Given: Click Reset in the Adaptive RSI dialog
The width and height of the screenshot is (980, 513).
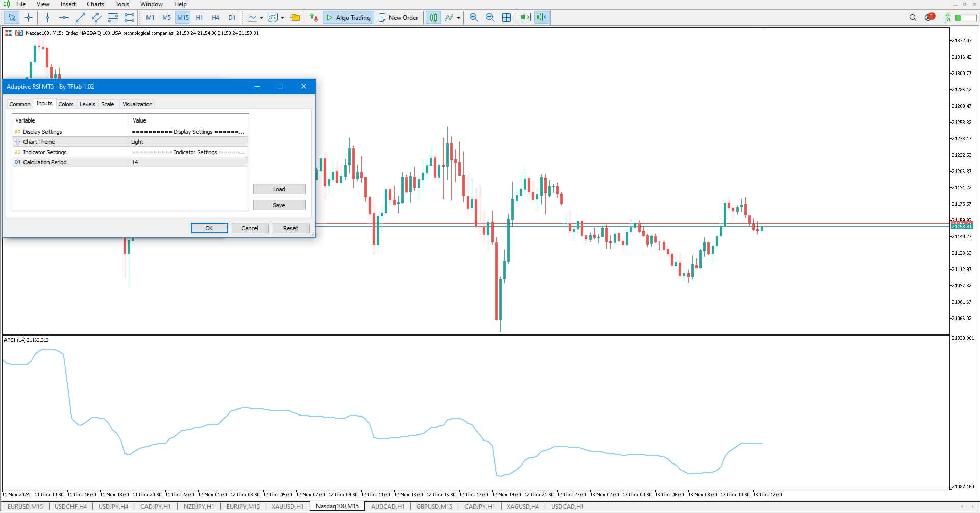Looking at the screenshot, I should coord(290,228).
